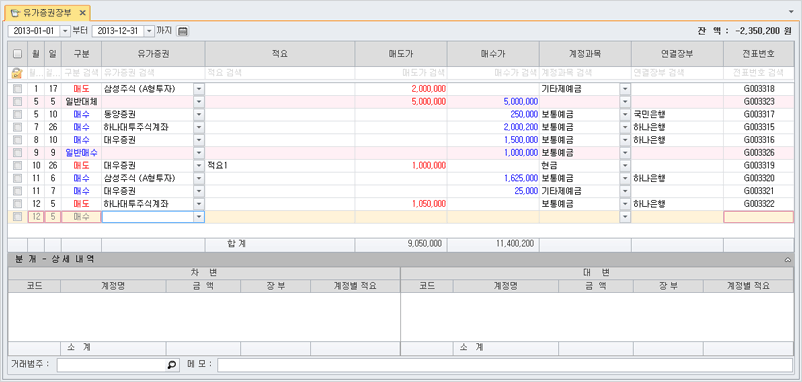The height and width of the screenshot is (382, 802).
Task: Open 유가증권 dropdown in G003318 row
Action: coord(199,89)
